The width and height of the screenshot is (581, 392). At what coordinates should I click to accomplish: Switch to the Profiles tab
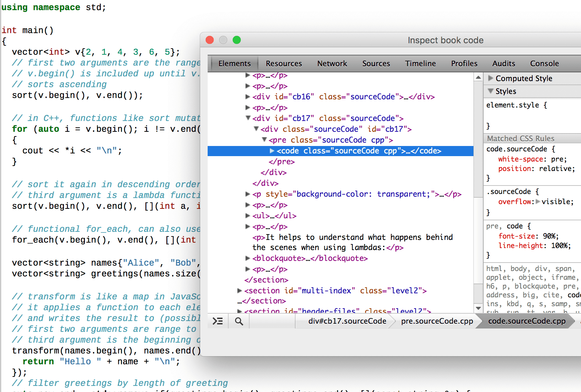coord(464,64)
